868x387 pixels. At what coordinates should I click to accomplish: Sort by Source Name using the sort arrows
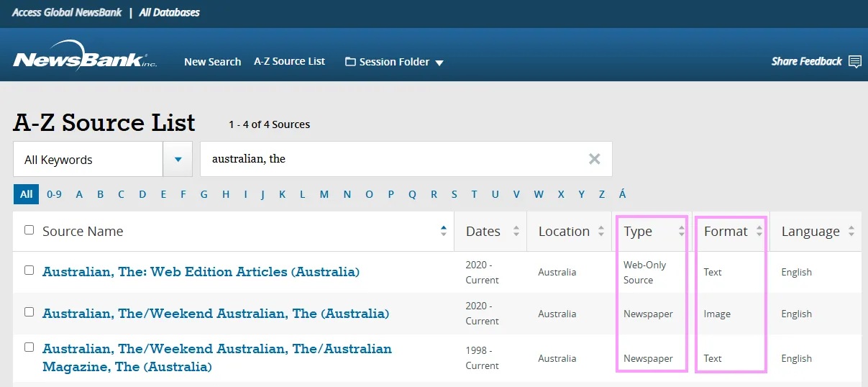pyautogui.click(x=443, y=231)
